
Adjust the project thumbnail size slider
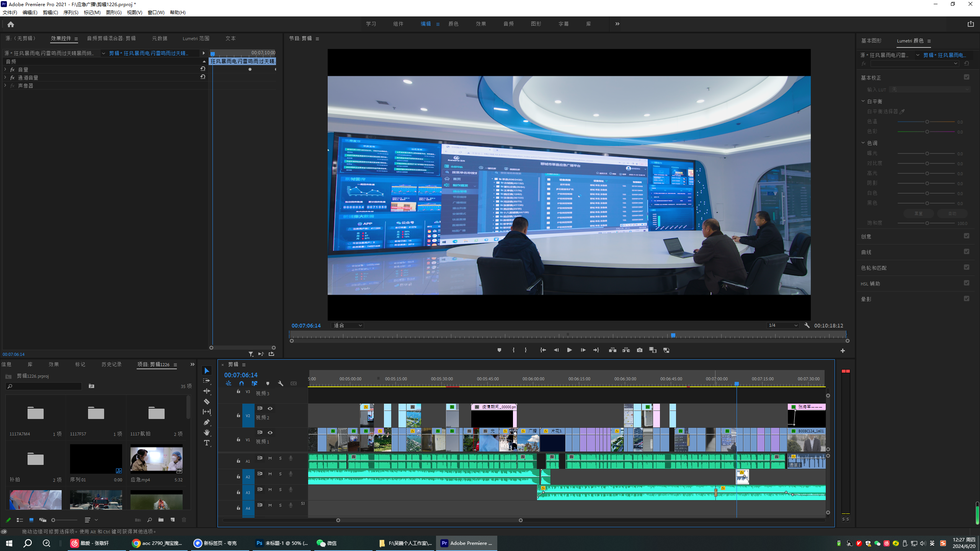pyautogui.click(x=54, y=520)
